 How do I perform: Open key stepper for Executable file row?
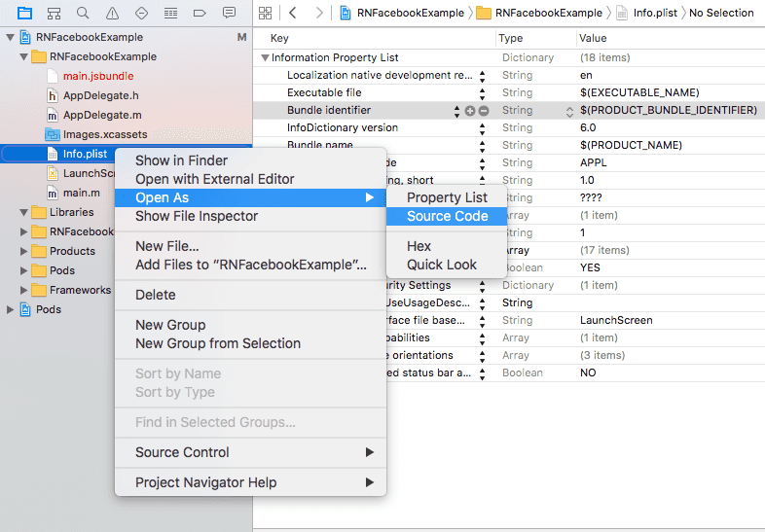[482, 93]
